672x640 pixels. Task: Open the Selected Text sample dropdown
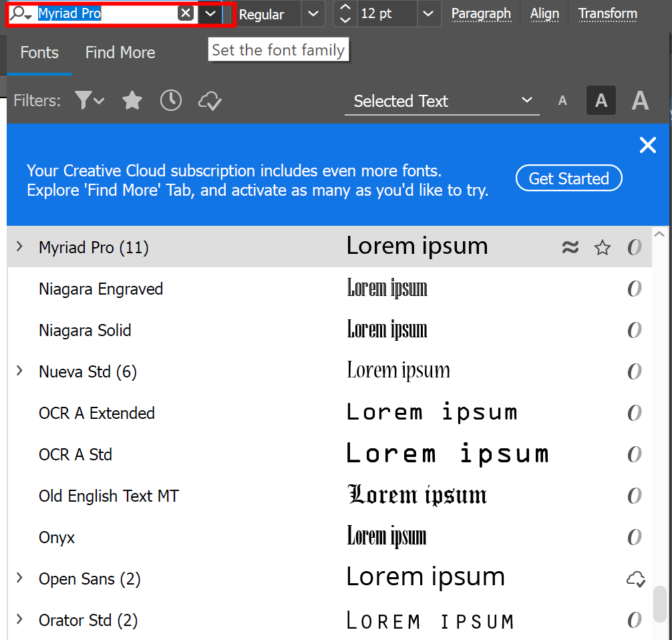(x=442, y=101)
